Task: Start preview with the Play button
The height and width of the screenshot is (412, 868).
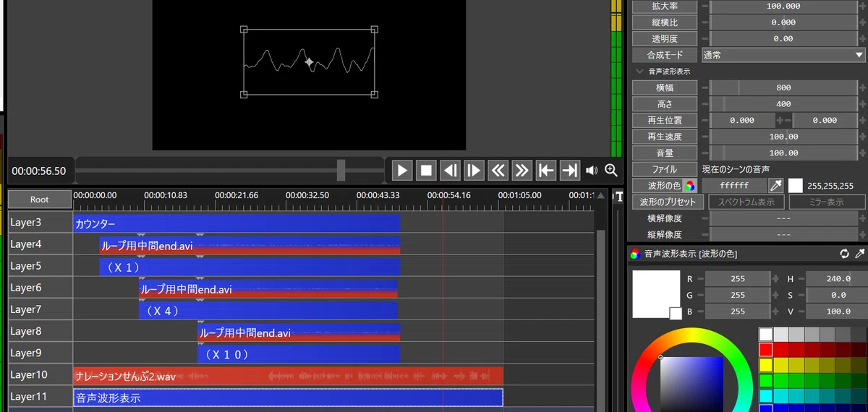Action: click(402, 171)
